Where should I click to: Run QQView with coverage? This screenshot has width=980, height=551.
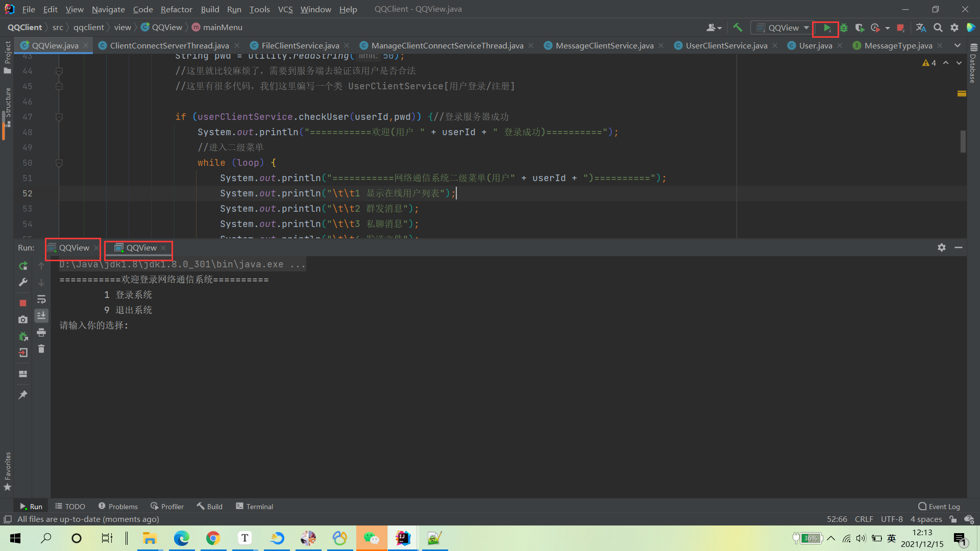860,28
